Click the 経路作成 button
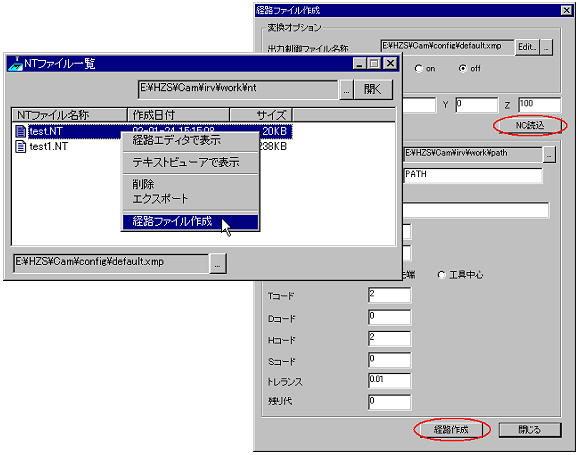The width and height of the screenshot is (579, 455). pyautogui.click(x=451, y=430)
